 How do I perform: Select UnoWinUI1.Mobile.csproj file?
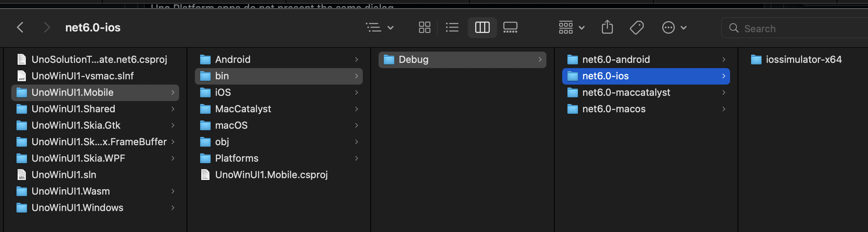[271, 174]
